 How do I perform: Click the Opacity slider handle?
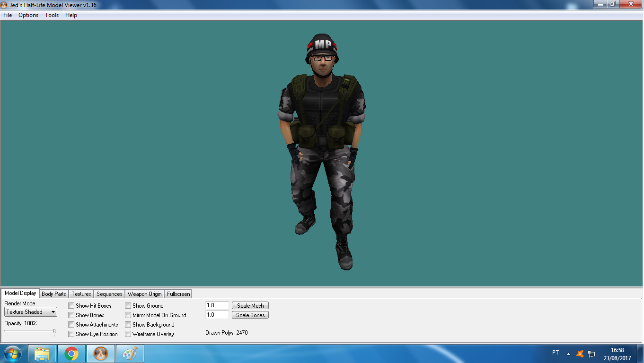pyautogui.click(x=54, y=331)
